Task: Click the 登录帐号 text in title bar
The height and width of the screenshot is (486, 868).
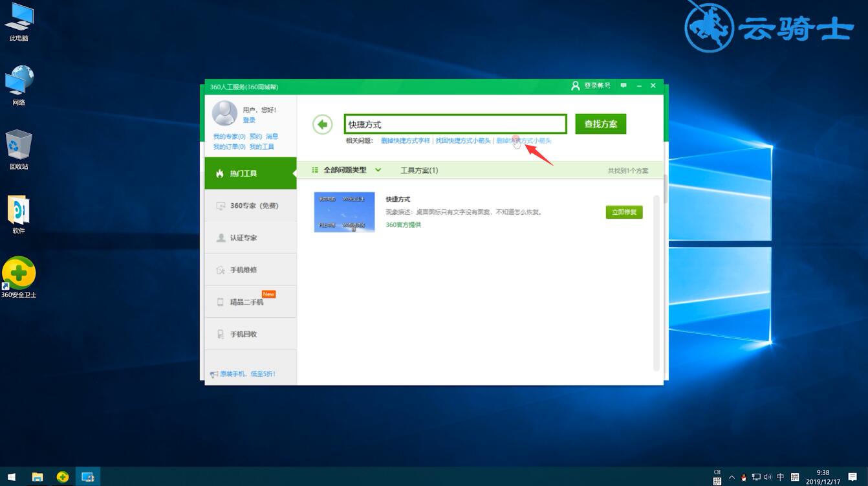Action: [x=597, y=85]
